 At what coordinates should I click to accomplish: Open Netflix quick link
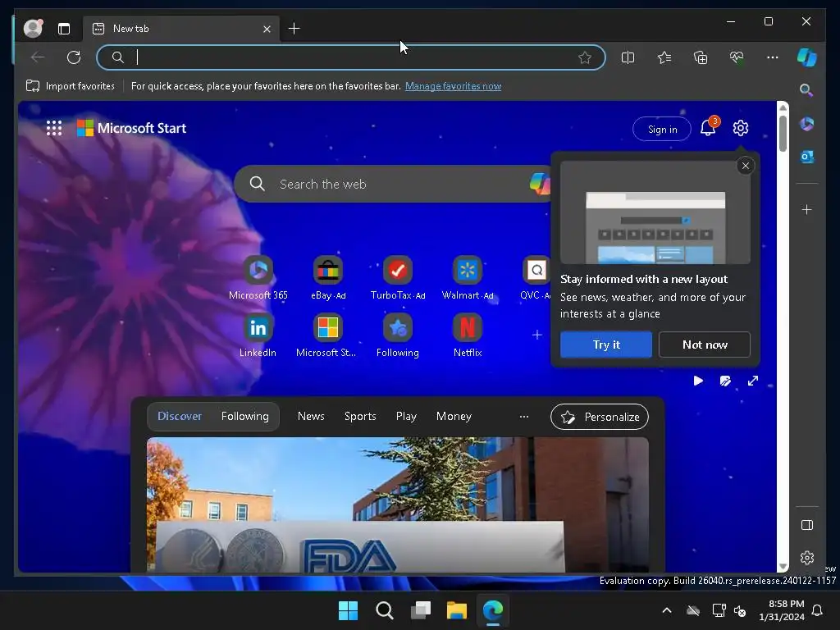[467, 336]
